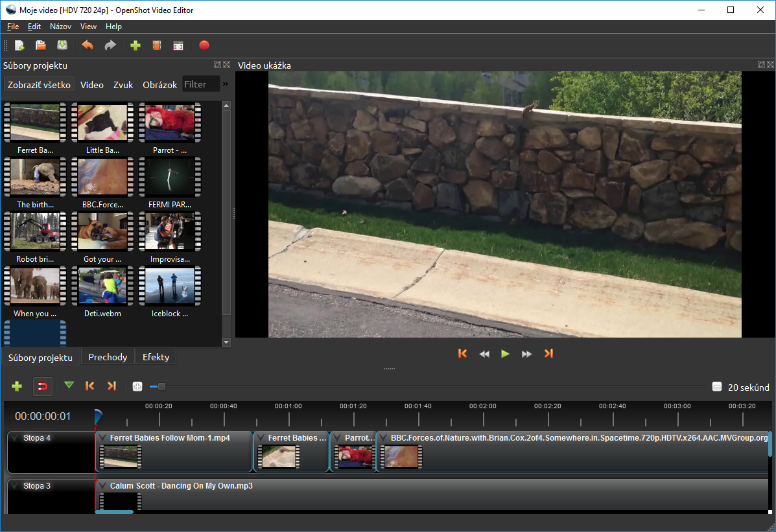Click the green Add Marker icon
776x532 pixels.
[x=69, y=386]
